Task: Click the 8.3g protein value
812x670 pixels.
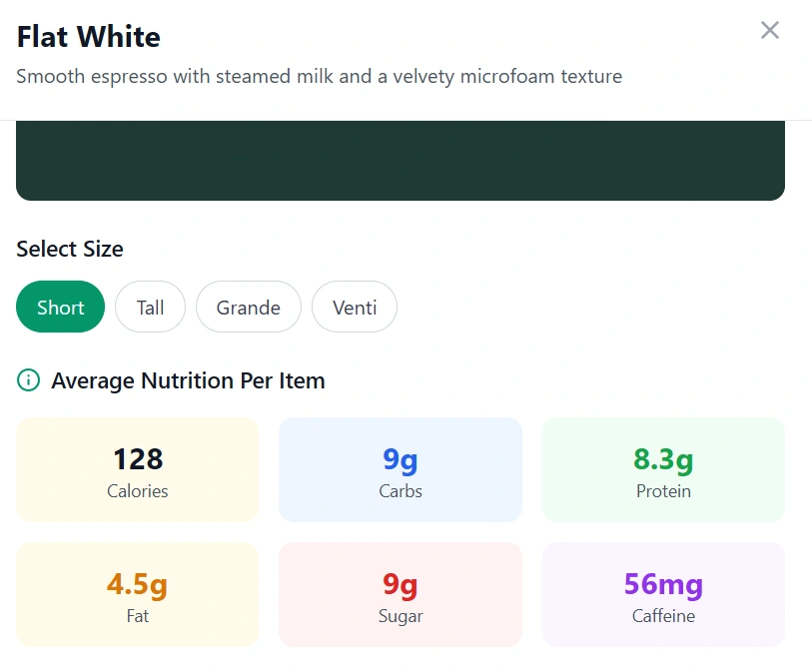Action: (x=662, y=459)
